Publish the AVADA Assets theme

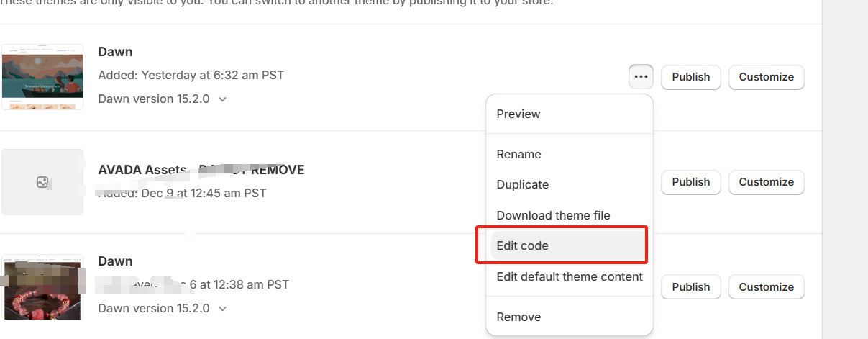click(x=690, y=182)
